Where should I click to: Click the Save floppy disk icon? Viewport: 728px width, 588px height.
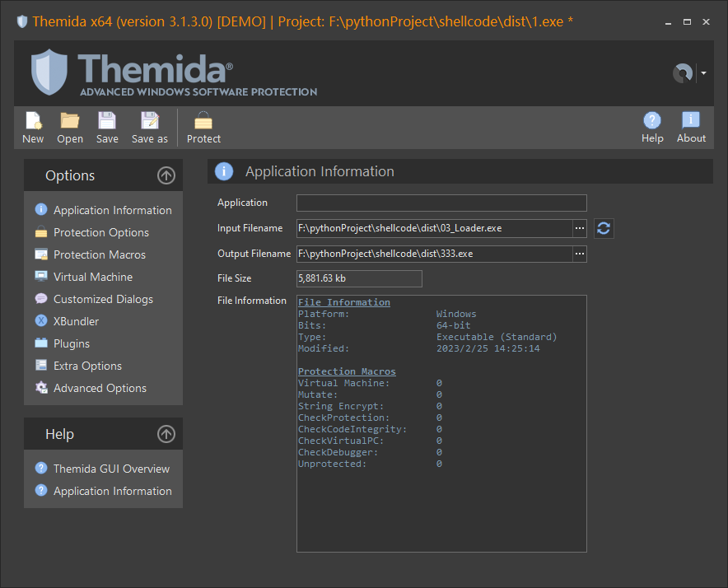107,121
